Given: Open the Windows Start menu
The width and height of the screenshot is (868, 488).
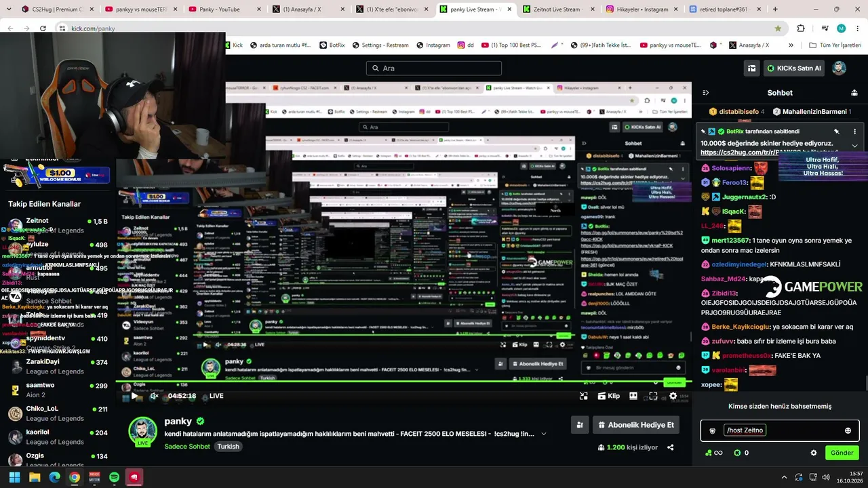Looking at the screenshot, I should coord(14,477).
